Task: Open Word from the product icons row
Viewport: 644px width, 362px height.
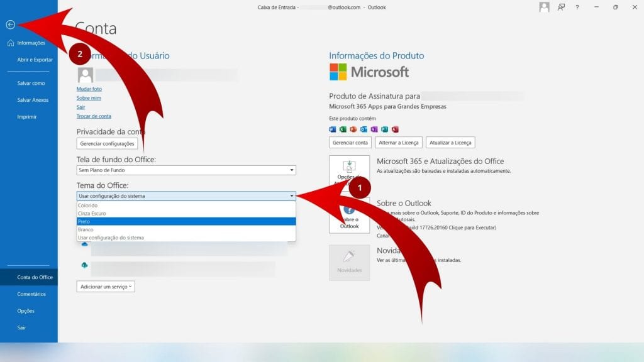Action: [333, 129]
